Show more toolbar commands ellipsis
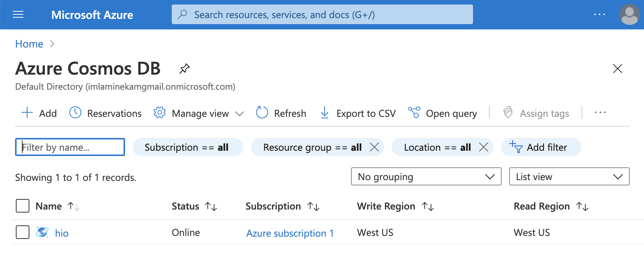644x254 pixels. point(600,112)
